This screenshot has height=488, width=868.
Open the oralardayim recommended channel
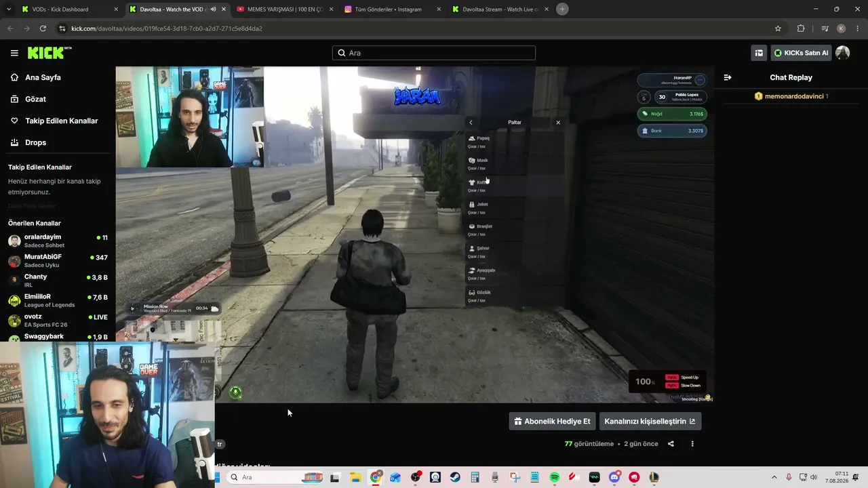point(58,241)
